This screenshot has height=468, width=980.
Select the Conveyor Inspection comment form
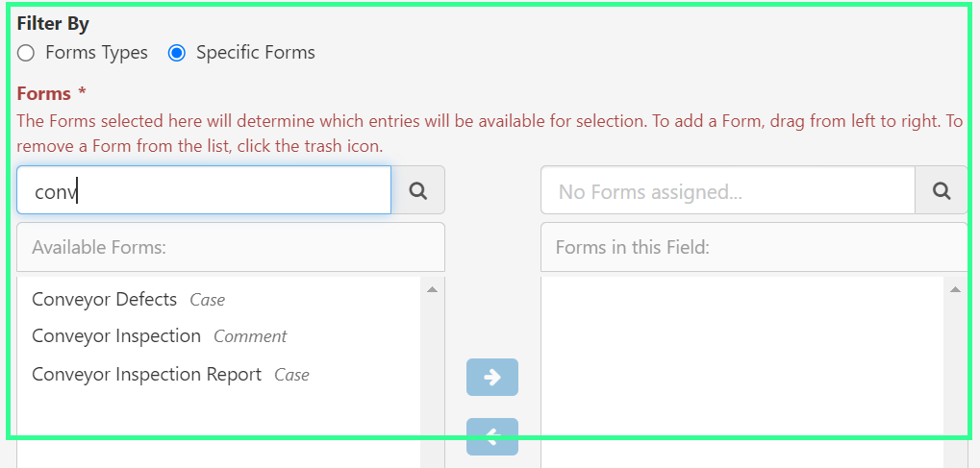(116, 336)
